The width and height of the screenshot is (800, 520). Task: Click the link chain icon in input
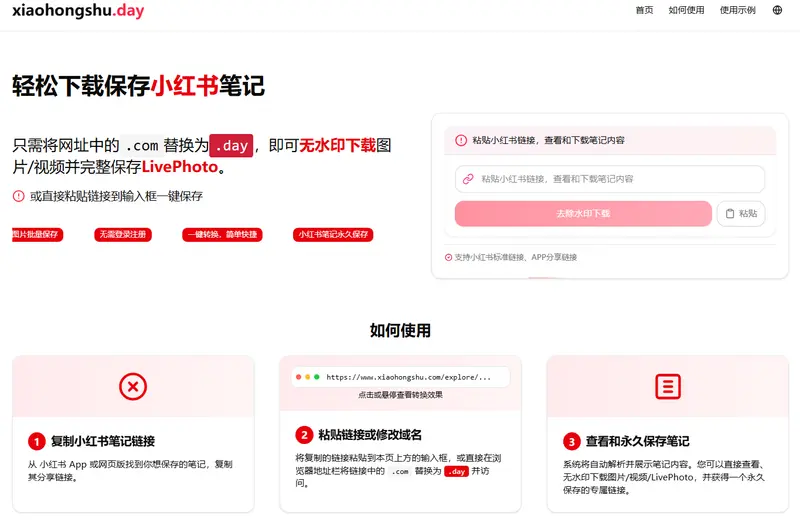coord(468,179)
